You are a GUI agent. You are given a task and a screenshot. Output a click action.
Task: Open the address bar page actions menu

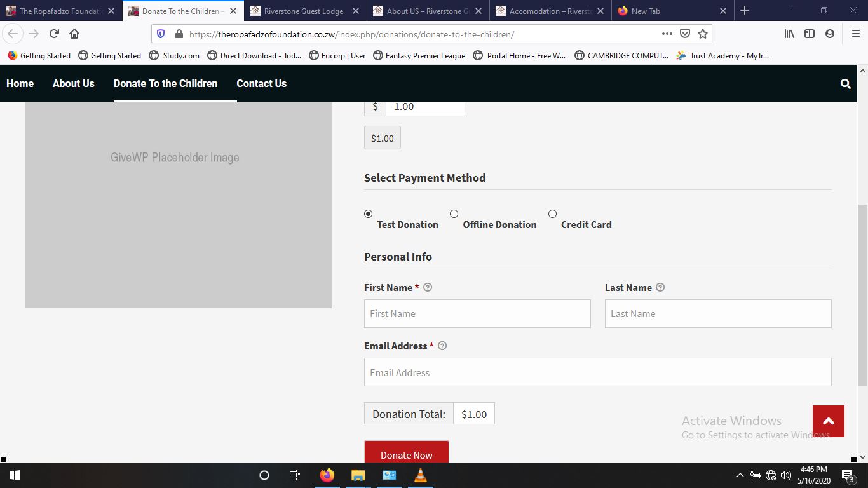[x=667, y=34]
